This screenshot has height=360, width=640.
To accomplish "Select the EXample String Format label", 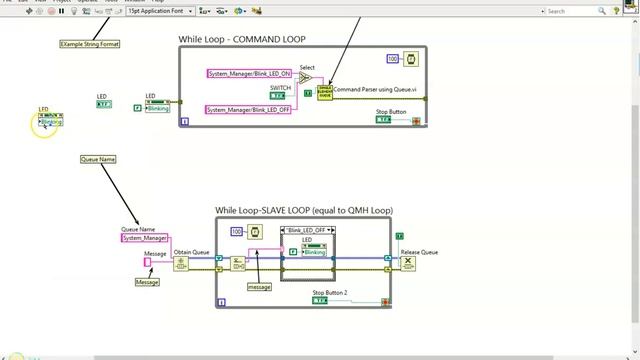I will coord(90,44).
